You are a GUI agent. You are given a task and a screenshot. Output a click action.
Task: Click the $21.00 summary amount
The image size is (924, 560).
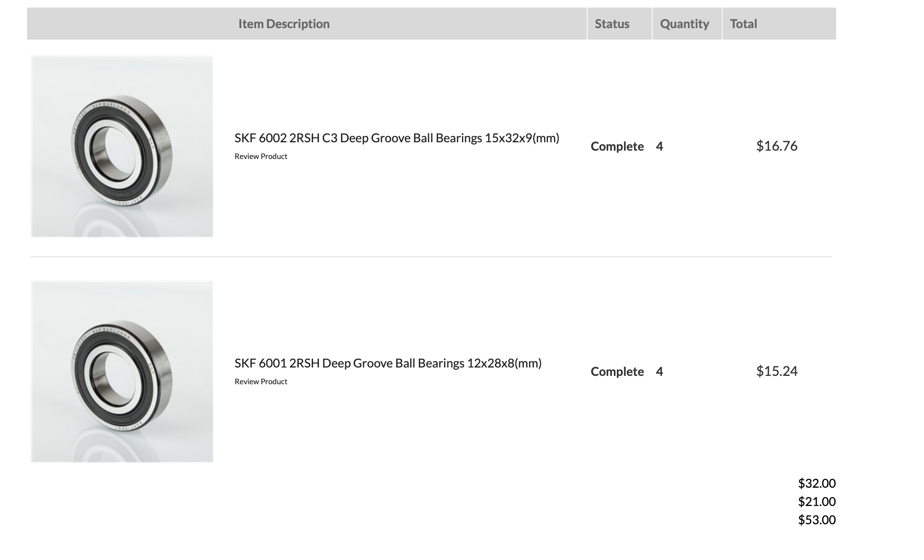817,502
